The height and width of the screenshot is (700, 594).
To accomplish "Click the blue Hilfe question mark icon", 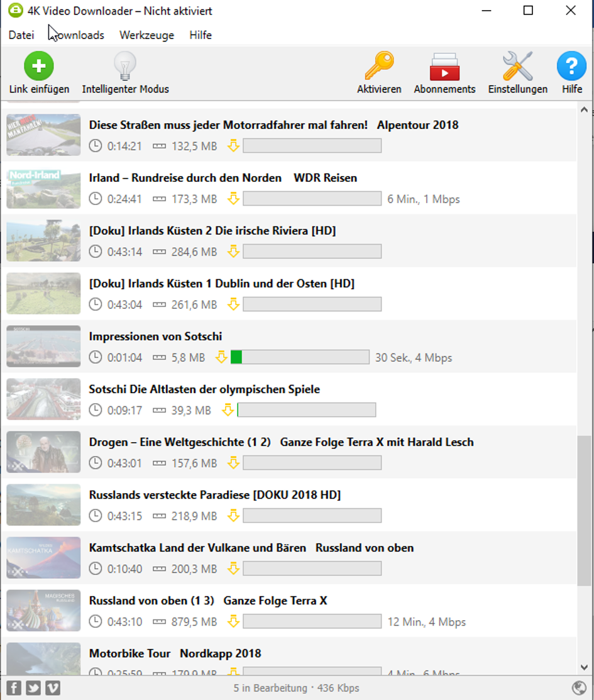I will tap(572, 66).
